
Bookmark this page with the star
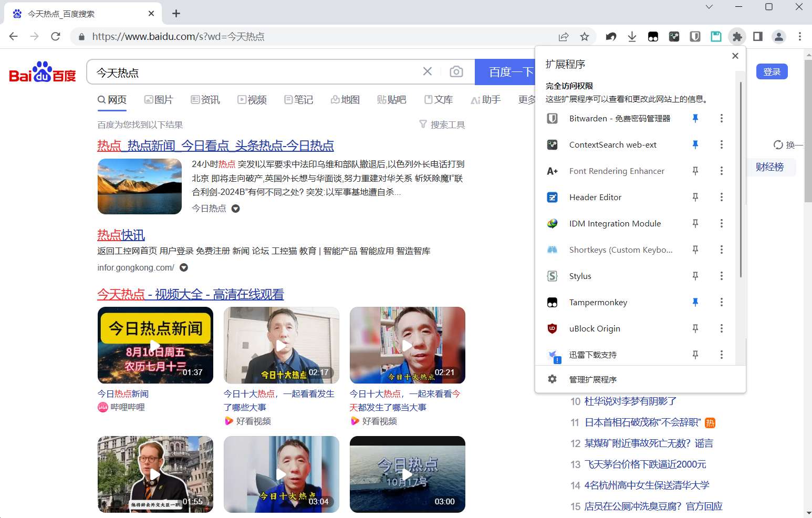pyautogui.click(x=585, y=36)
